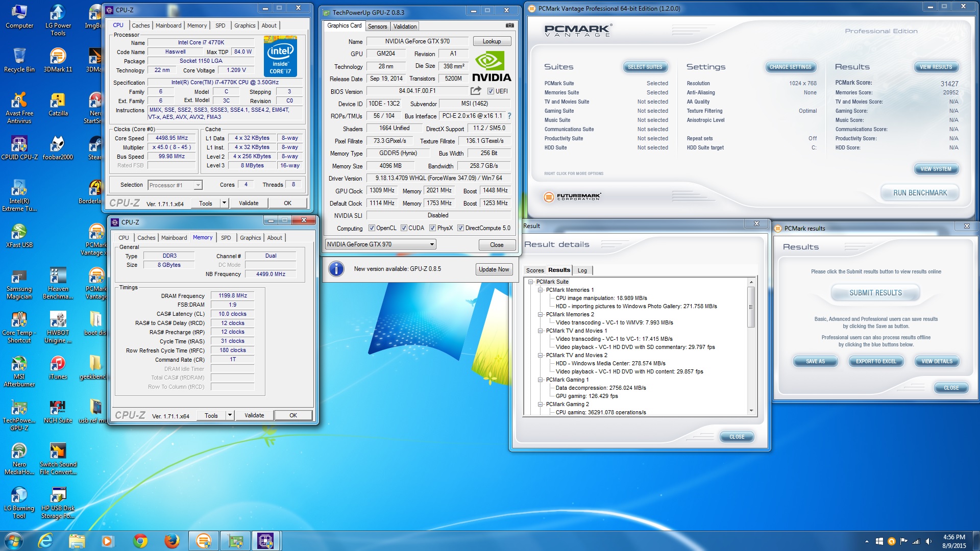Toggle OpenCL computing checkbox
Viewport: 980px width, 551px height.
point(372,228)
